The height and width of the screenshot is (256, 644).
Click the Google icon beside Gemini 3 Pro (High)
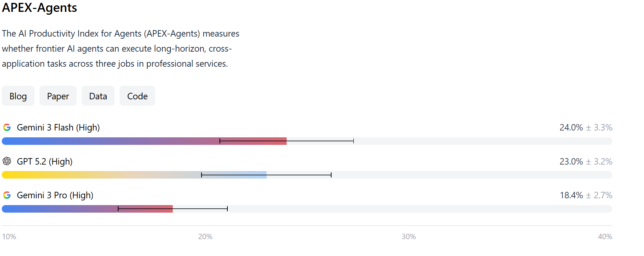pos(7,195)
